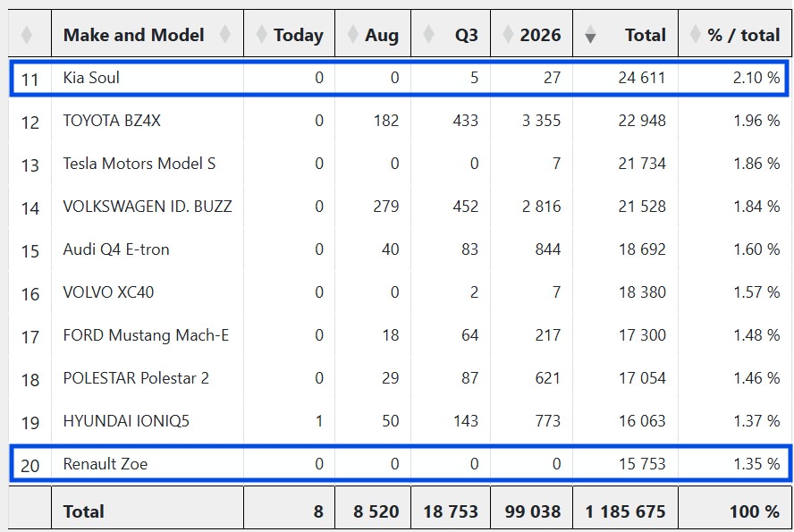Click VOLKSWAGEN ID. BUZZ percentage 1.84 %
Image resolution: width=794 pixels, height=532 pixels.
coord(756,207)
